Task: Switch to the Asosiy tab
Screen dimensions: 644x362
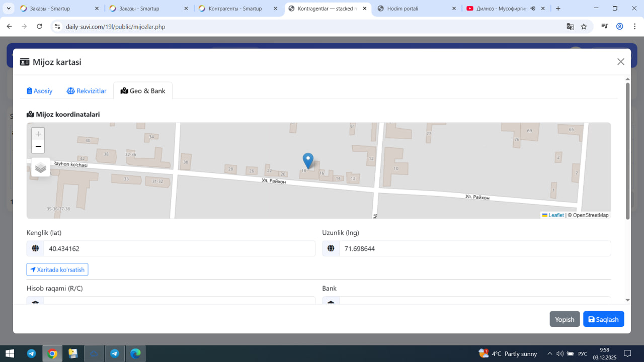Action: (40, 91)
